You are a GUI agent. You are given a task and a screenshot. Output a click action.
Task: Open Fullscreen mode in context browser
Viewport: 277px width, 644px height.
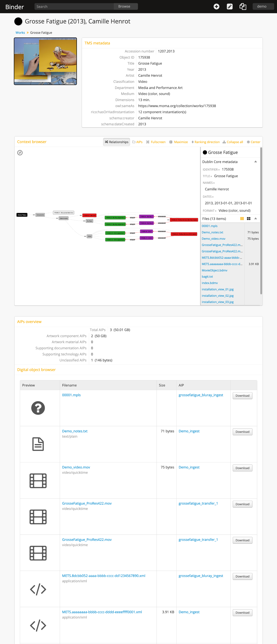tap(156, 142)
